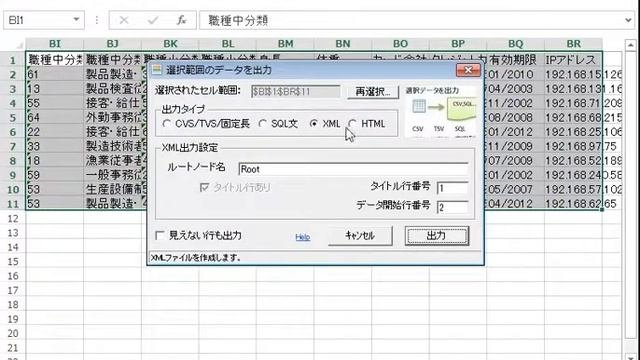Viewport: 640px width, 360px height.
Task: Click the Insert Function fx icon
Action: pos(181,20)
